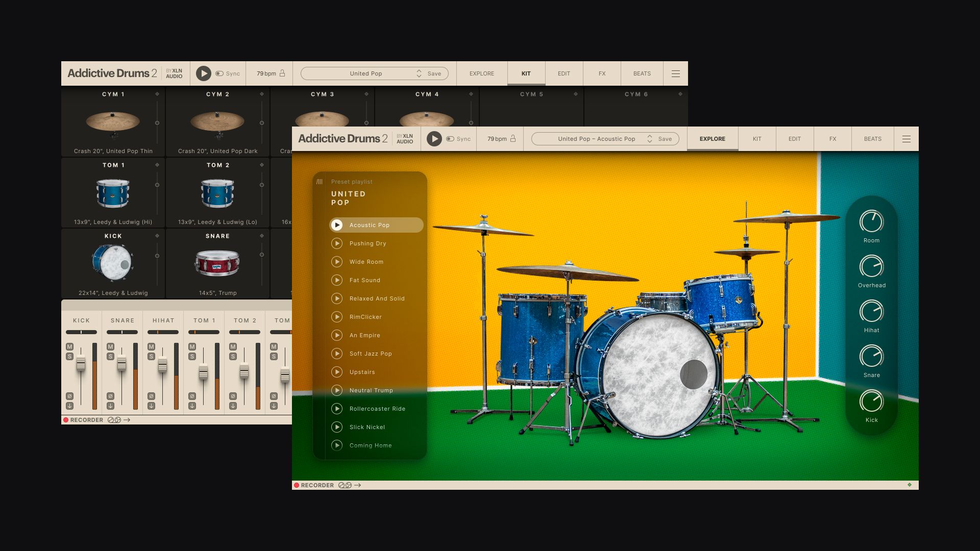
Task: Start the front window recorder red dot
Action: (x=296, y=485)
